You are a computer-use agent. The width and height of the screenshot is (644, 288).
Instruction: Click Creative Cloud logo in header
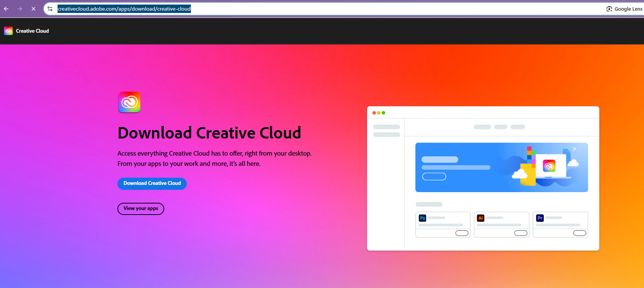coord(8,31)
